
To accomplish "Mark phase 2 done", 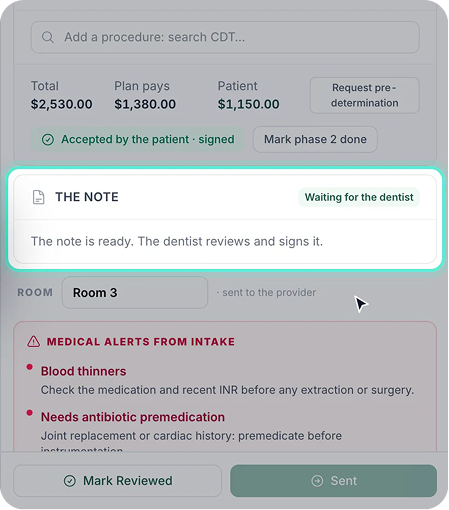I will pyautogui.click(x=315, y=139).
